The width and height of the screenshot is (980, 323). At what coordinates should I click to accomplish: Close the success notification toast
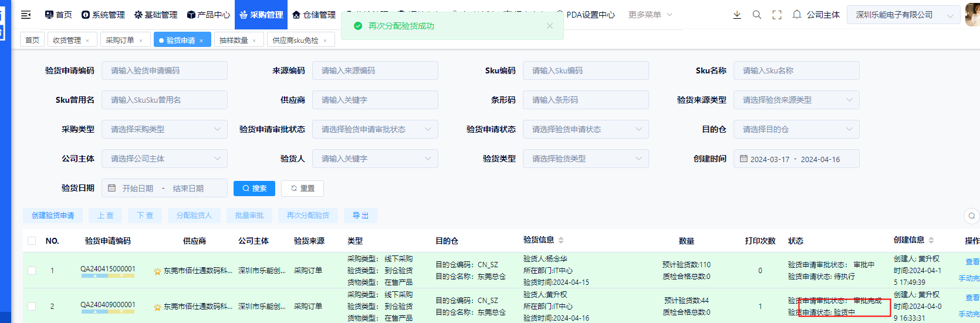tap(550, 26)
